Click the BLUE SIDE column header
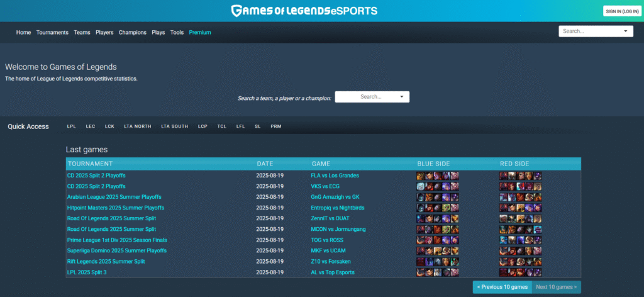 [x=434, y=164]
